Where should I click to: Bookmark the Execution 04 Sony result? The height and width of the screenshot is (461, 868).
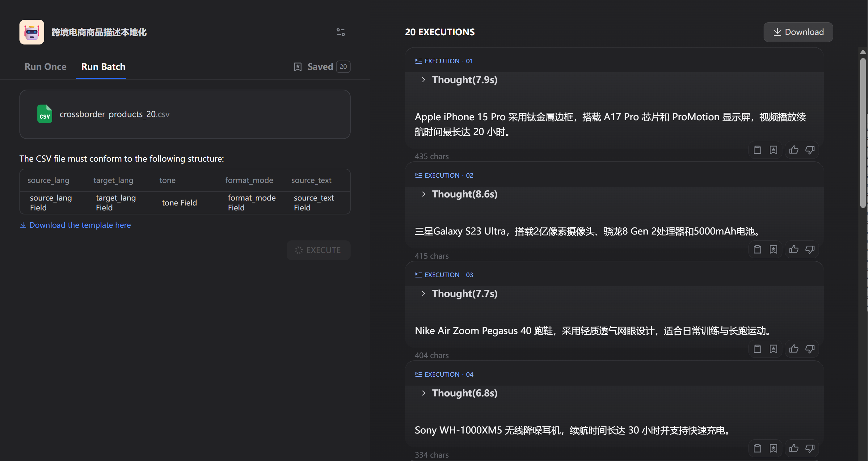point(773,448)
